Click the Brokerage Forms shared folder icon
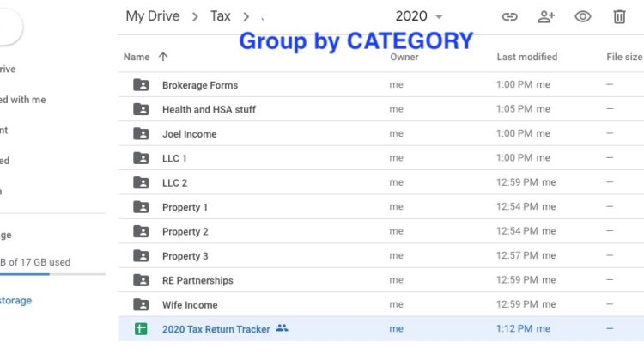This screenshot has height=361, width=644. tap(141, 85)
